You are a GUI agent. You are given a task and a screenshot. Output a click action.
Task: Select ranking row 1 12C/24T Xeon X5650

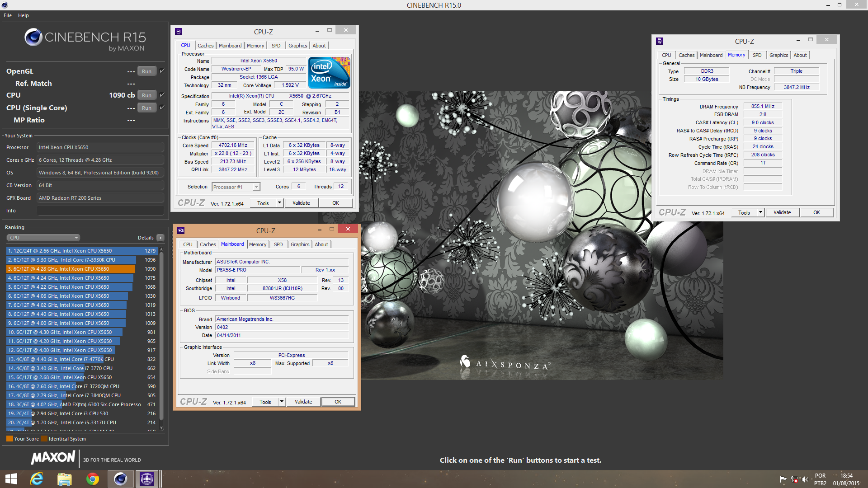(x=81, y=251)
